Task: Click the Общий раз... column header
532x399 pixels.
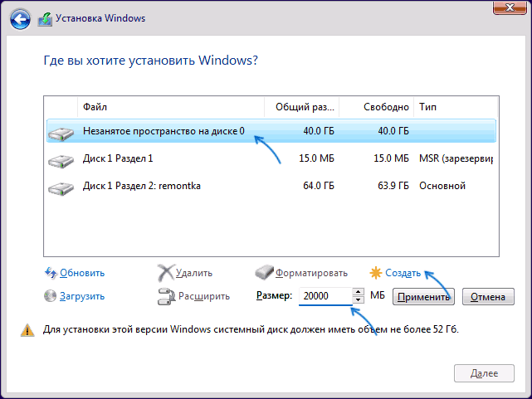Action: (x=301, y=107)
